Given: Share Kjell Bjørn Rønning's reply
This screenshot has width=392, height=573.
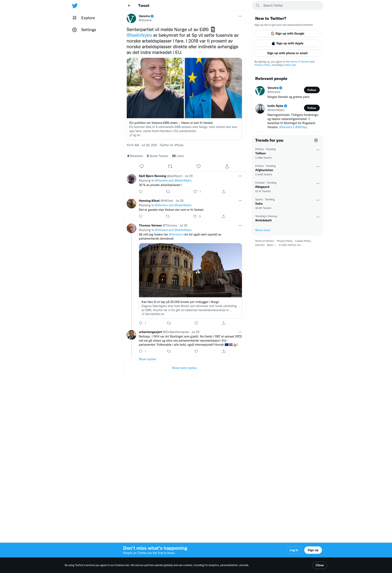Looking at the screenshot, I should point(224,192).
